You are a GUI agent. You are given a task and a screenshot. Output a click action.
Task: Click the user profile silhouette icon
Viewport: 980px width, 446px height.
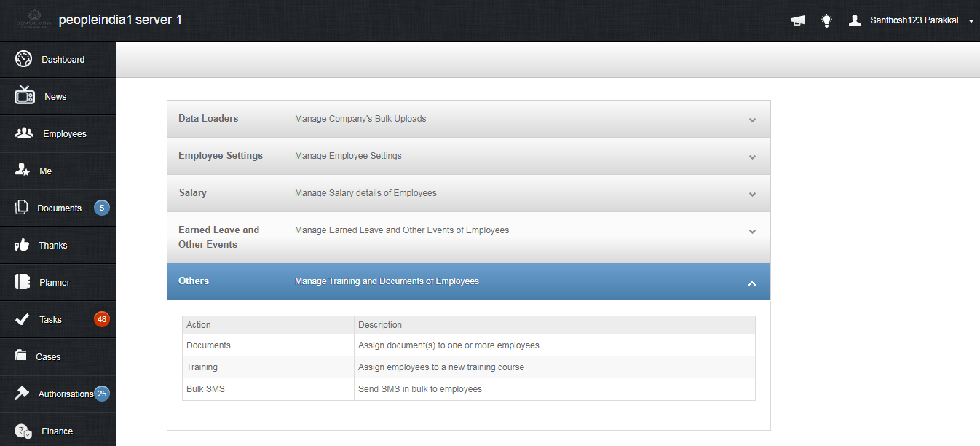tap(855, 20)
